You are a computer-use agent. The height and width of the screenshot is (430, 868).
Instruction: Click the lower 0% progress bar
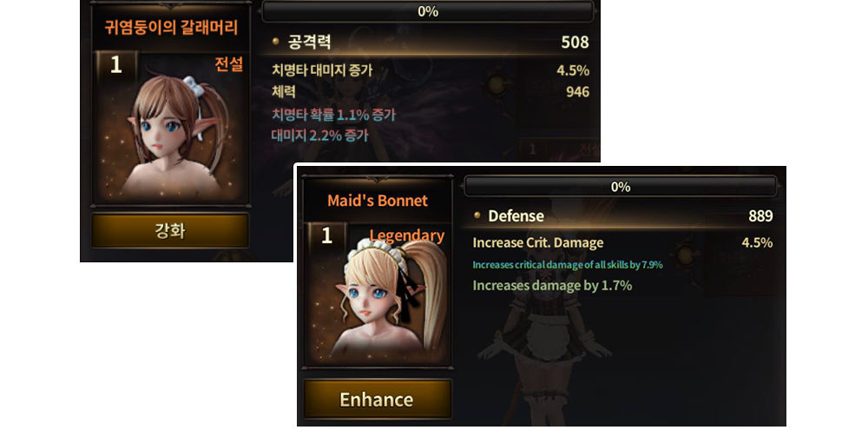620,187
